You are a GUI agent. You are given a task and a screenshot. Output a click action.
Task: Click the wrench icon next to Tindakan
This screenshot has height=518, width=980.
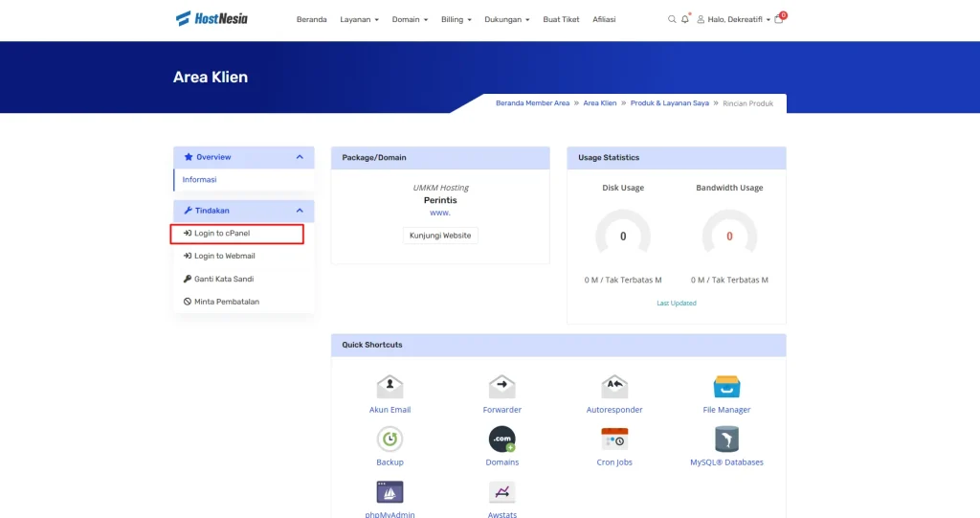(188, 211)
